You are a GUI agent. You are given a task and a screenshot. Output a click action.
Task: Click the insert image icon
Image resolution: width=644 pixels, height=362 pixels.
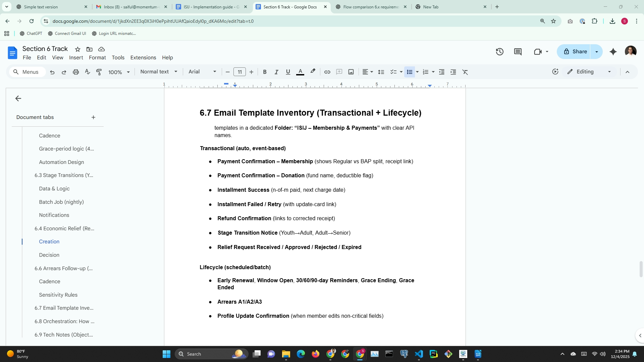click(x=351, y=72)
